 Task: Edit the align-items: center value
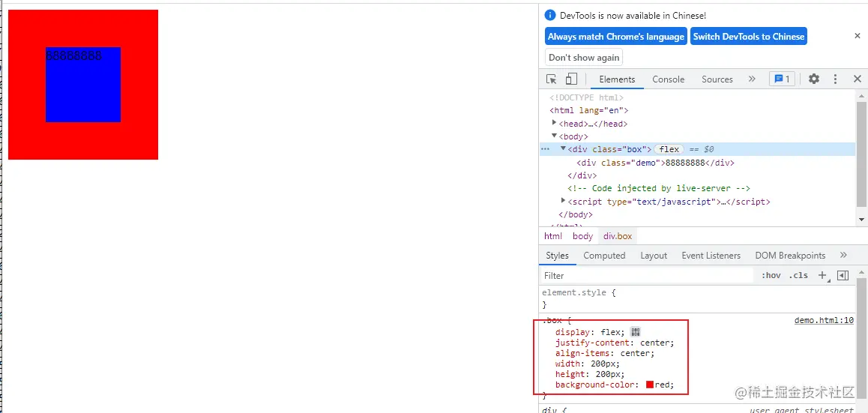pyautogui.click(x=635, y=352)
